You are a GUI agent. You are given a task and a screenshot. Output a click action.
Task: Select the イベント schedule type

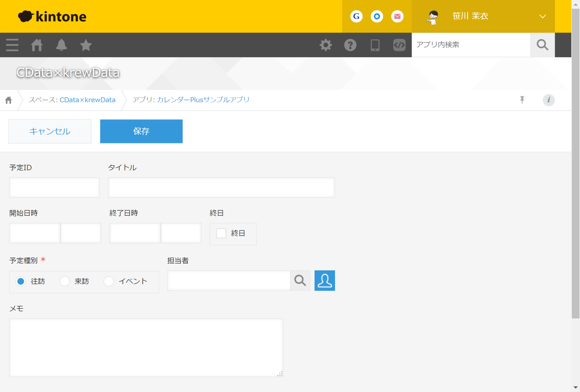[108, 281]
